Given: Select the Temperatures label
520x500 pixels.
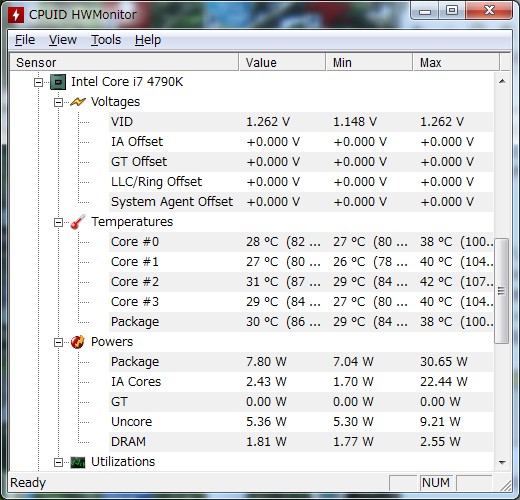Looking at the screenshot, I should click(132, 222).
